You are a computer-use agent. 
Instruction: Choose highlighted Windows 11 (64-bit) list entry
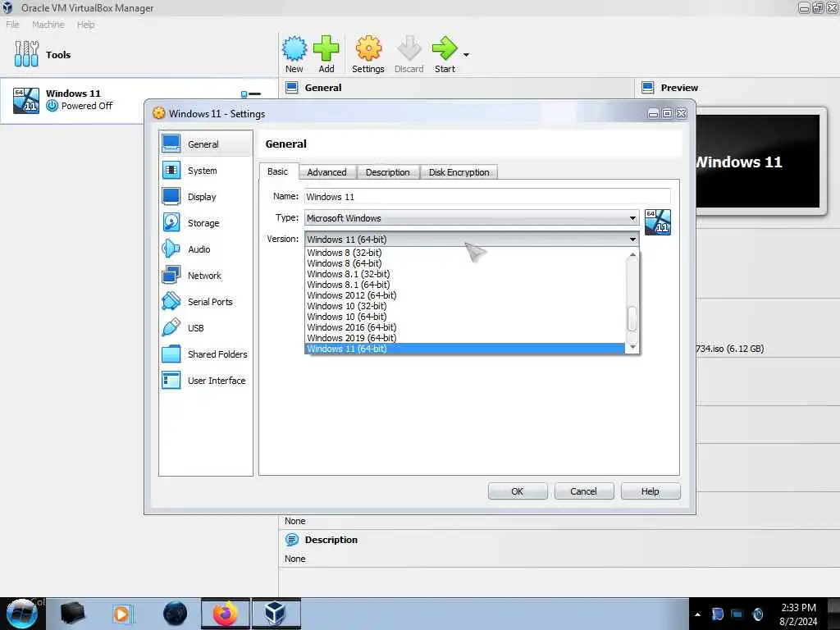464,349
